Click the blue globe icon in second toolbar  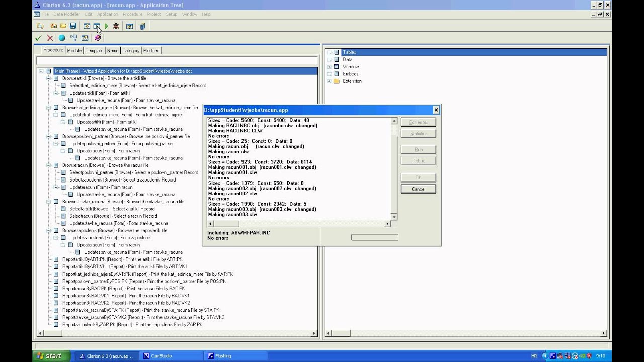[x=62, y=38]
